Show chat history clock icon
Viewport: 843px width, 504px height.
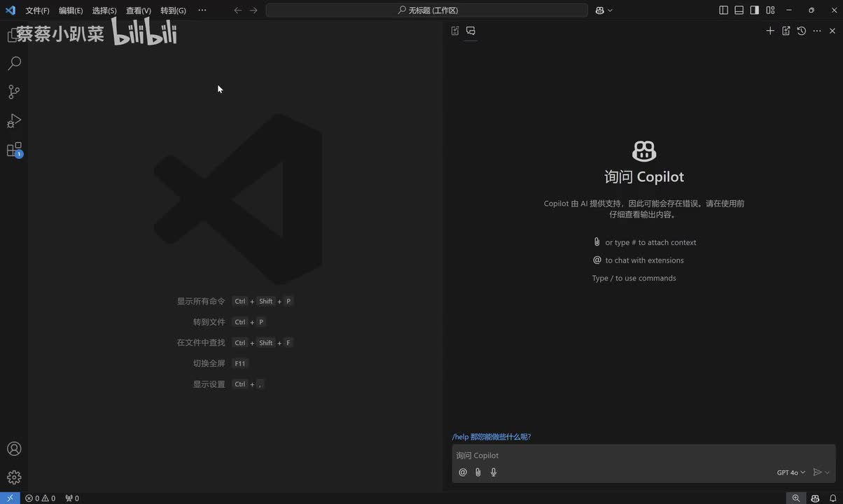pyautogui.click(x=802, y=31)
